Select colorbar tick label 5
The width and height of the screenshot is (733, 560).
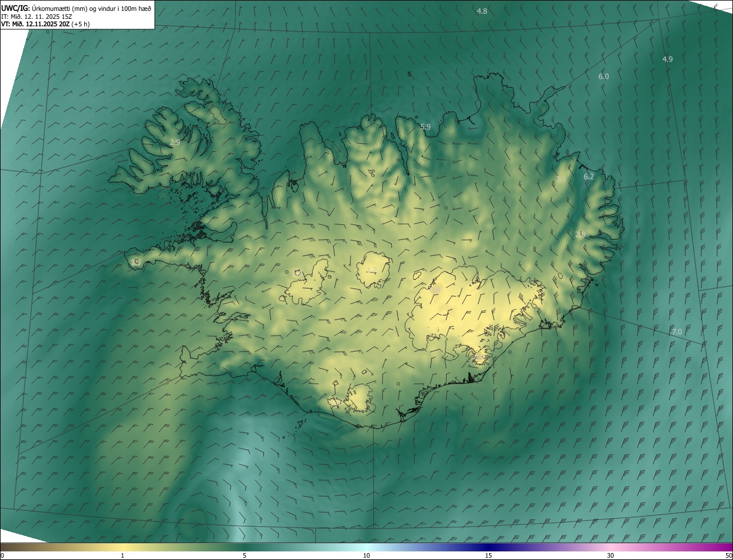(x=245, y=555)
